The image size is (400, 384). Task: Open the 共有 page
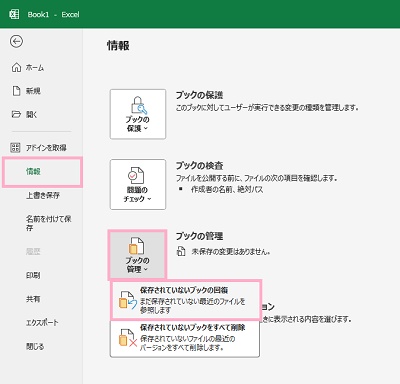coord(33,299)
